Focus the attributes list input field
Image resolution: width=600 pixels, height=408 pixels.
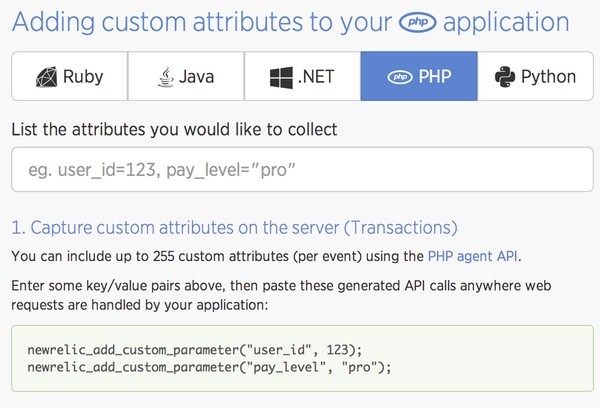pyautogui.click(x=302, y=169)
